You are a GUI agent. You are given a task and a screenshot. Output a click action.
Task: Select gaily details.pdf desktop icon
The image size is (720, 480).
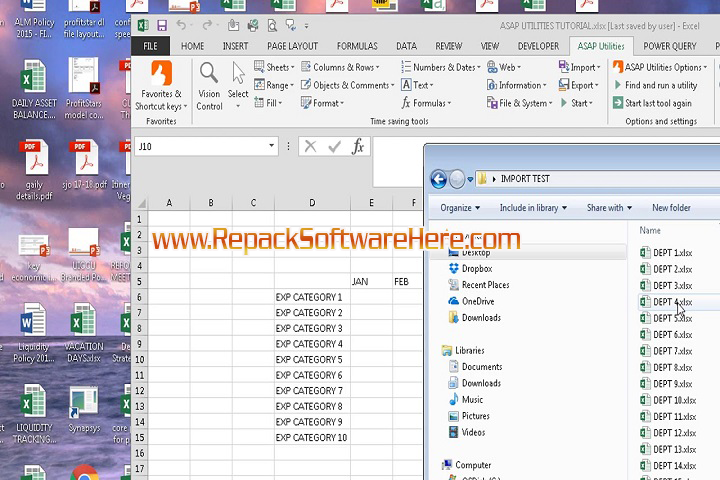[34, 170]
